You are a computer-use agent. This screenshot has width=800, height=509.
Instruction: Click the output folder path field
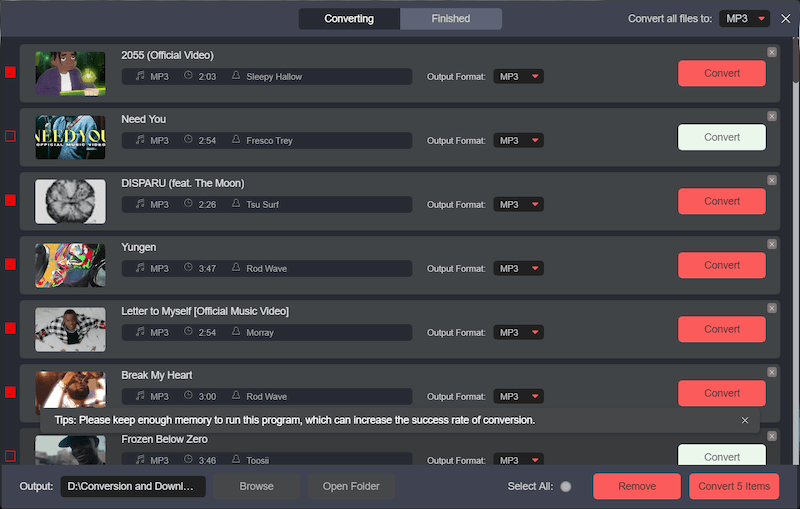click(x=133, y=487)
